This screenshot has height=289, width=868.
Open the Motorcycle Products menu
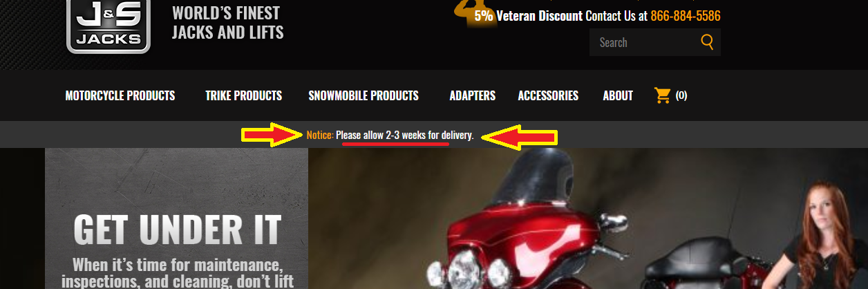(120, 95)
